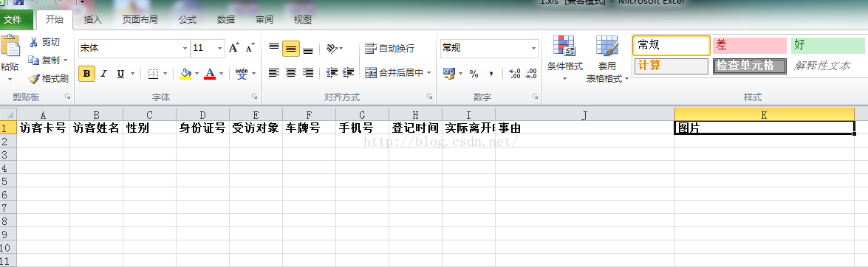Open the font name dropdown (宋体)

pyautogui.click(x=185, y=49)
